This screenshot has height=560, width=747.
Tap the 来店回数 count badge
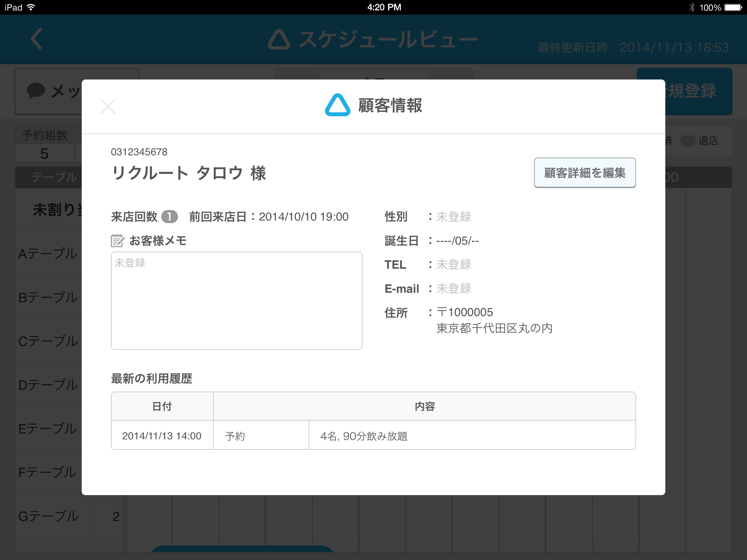[170, 217]
